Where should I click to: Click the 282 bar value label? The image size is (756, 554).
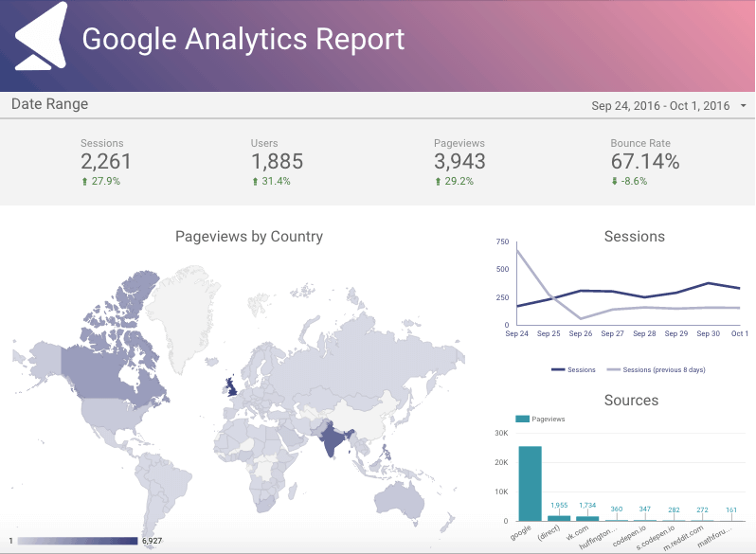(x=674, y=509)
